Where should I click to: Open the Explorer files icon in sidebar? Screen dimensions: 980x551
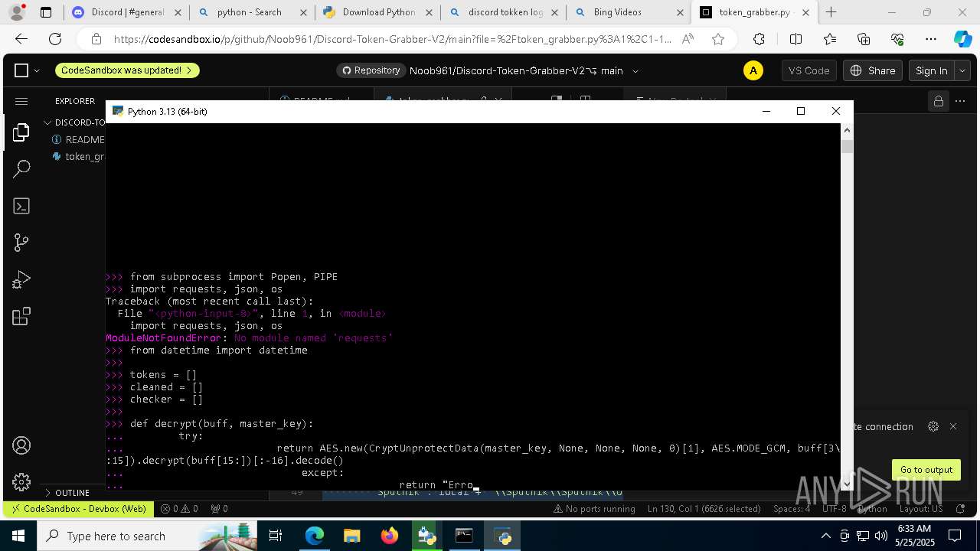coord(21,132)
